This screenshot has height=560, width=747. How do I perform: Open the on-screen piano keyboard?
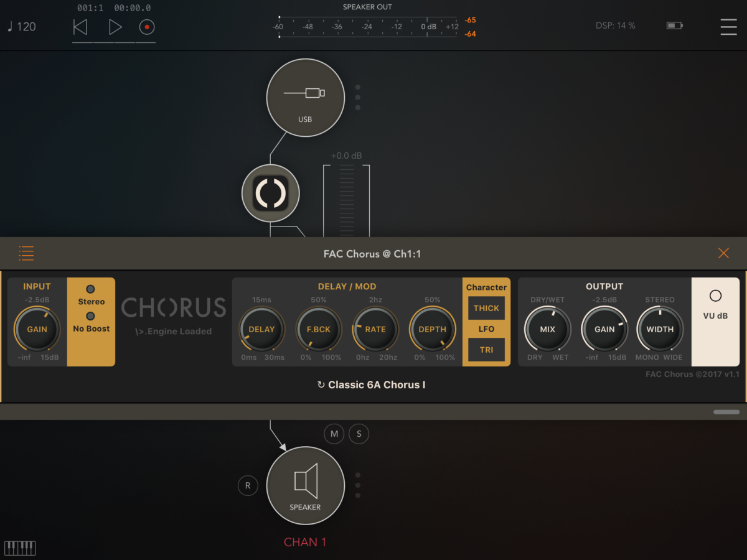pyautogui.click(x=20, y=548)
